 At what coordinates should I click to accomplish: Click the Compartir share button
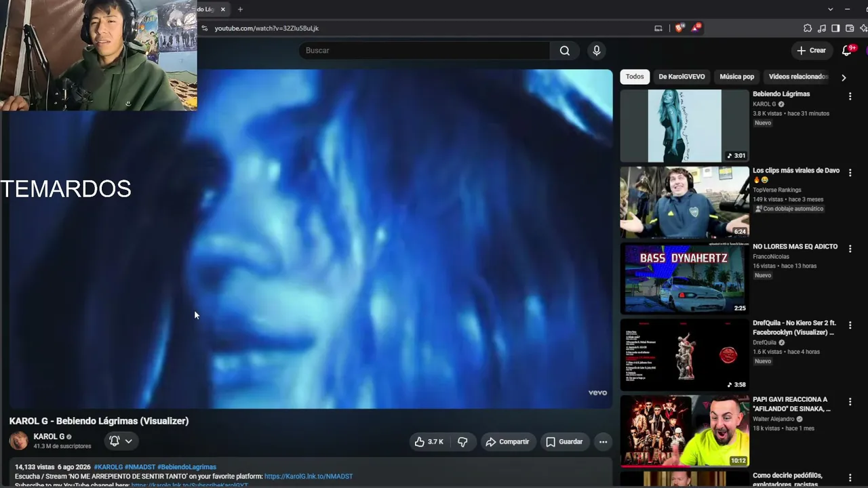[507, 442]
